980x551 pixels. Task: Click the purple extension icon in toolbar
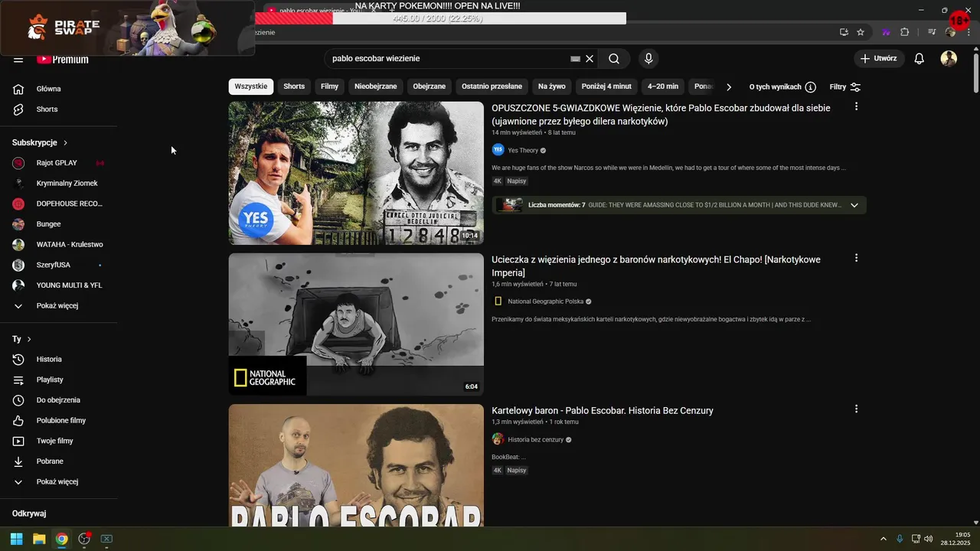[x=886, y=32]
